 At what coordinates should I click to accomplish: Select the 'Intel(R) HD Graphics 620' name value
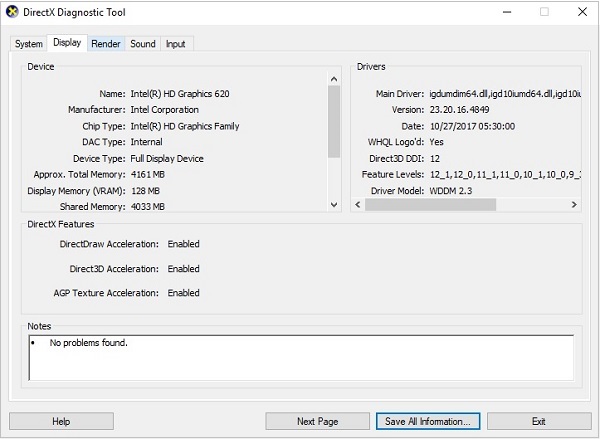180,94
